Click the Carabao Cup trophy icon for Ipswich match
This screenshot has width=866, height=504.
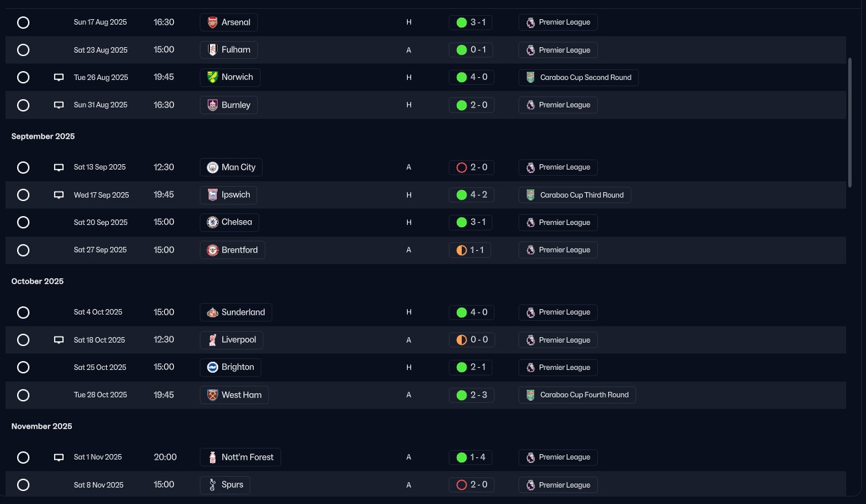(x=530, y=195)
